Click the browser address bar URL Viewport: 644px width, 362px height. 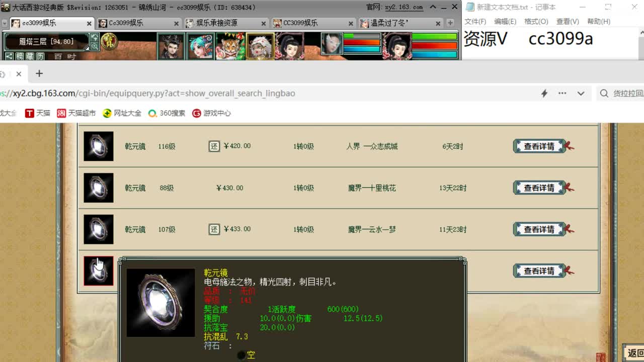pos(147,94)
